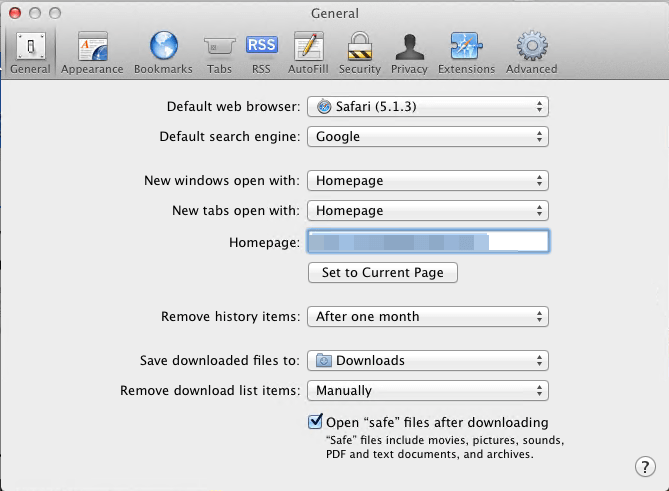669x491 pixels.
Task: Click the Set to Current Page button
Action: (383, 273)
